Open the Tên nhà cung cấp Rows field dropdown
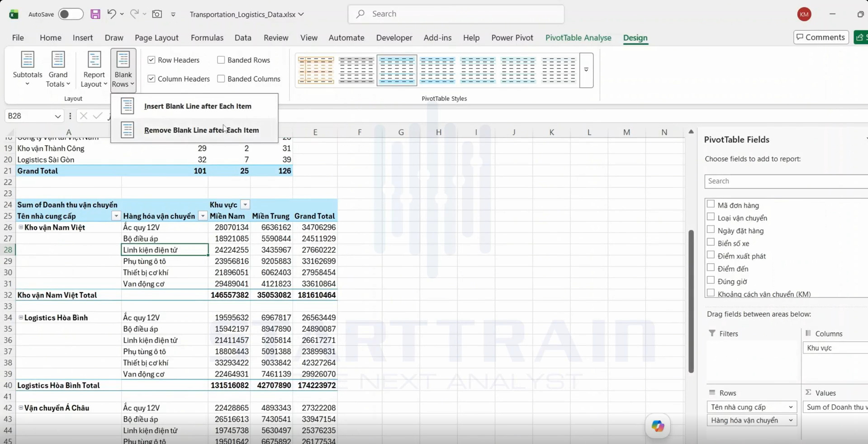The image size is (868, 444). 791,407
